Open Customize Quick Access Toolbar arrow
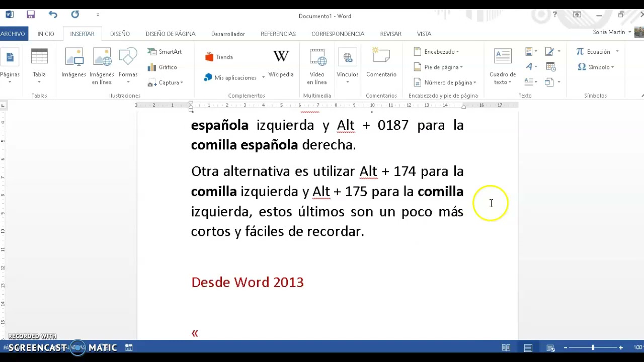 pos(98,15)
